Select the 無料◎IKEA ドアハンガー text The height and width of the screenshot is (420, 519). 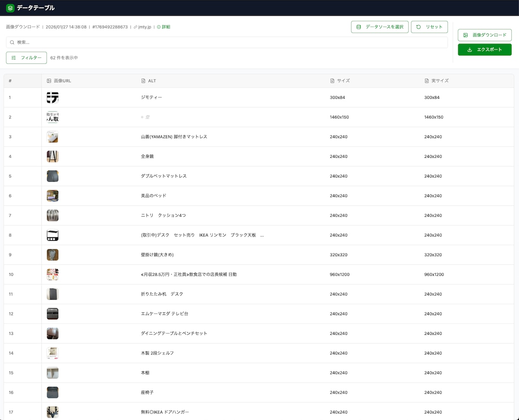165,412
